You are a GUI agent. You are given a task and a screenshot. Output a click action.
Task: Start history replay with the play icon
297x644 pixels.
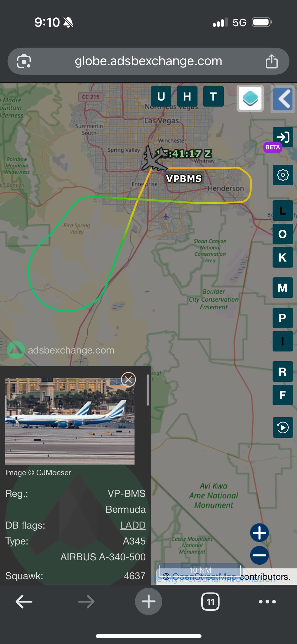tap(283, 427)
